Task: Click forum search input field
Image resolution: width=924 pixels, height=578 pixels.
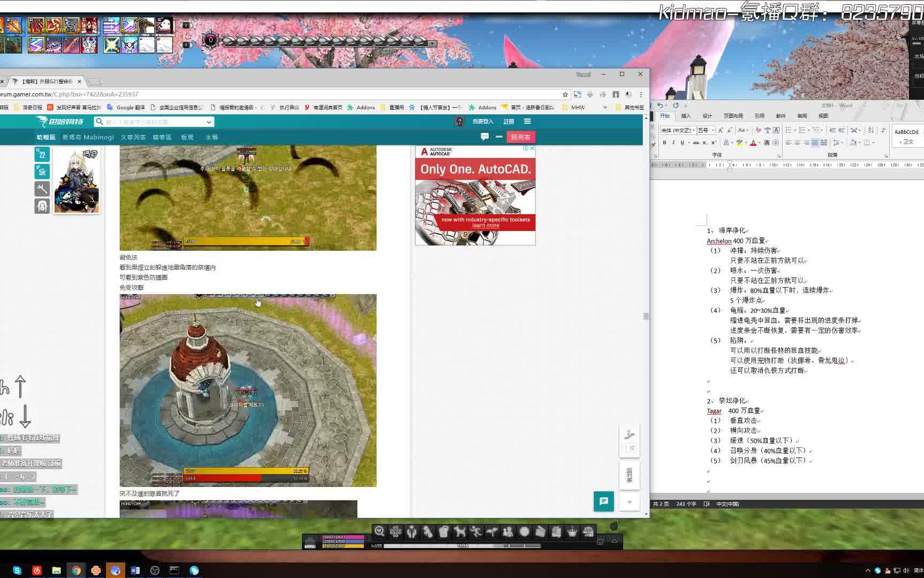Action: pyautogui.click(x=154, y=122)
